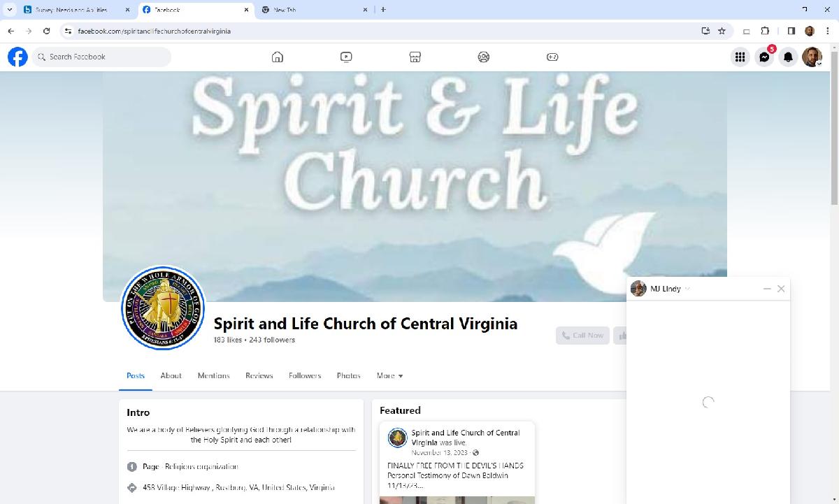Expand the MJ Lindy chat name dropdown
839x504 pixels.
tap(687, 289)
